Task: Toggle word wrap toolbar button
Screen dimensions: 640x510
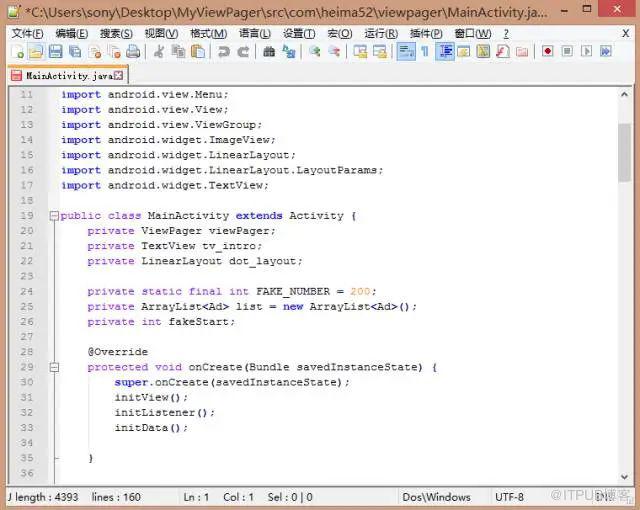Action: (406, 52)
